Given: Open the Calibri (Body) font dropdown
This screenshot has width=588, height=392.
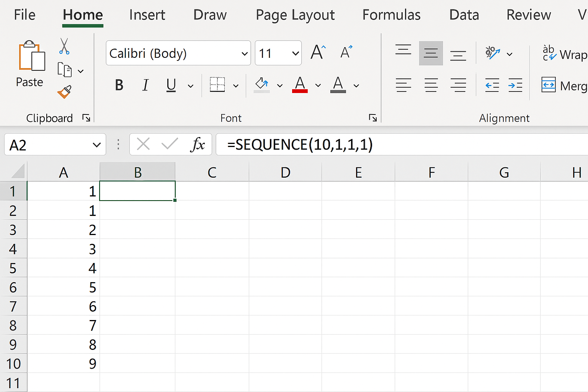Looking at the screenshot, I should coord(245,53).
